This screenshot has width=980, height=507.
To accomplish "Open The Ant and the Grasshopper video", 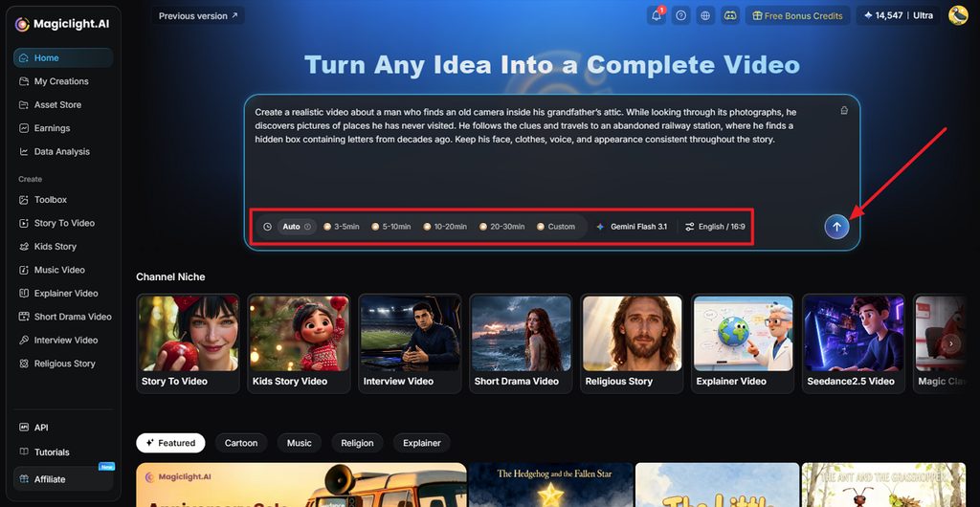I will (883, 485).
